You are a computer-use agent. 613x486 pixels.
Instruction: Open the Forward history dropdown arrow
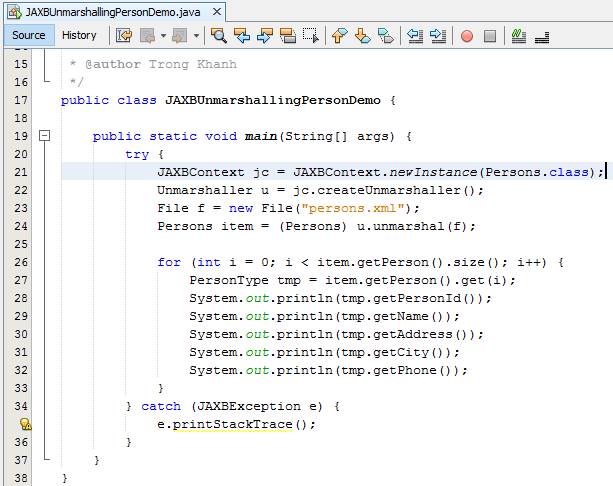[196, 36]
